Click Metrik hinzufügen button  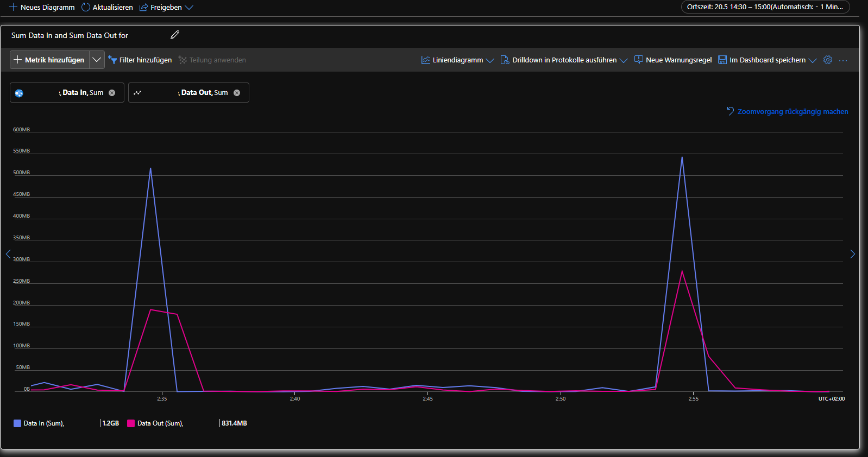pos(49,60)
